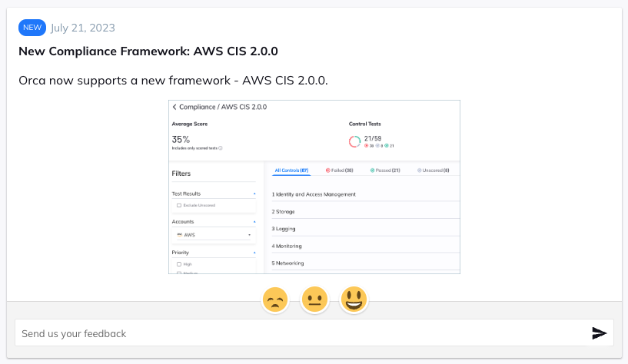Select the 'Failed (38)' tab in screenshot
The height and width of the screenshot is (364, 628).
pyautogui.click(x=340, y=170)
